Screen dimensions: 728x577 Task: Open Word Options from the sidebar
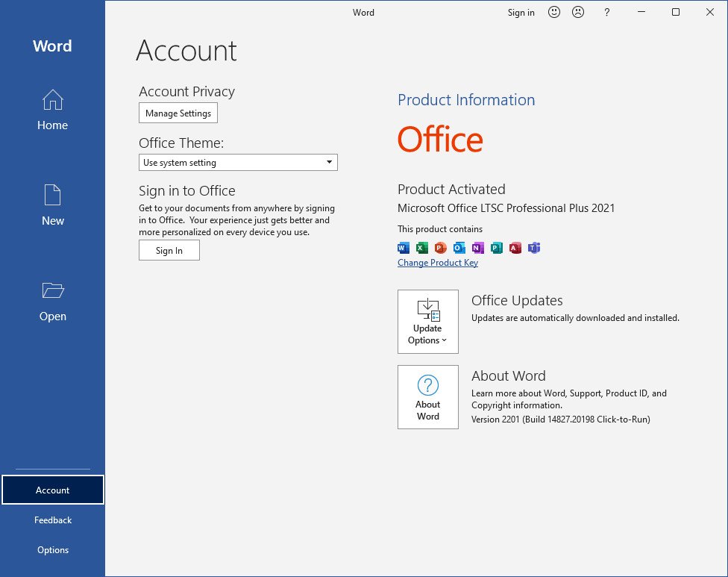(52, 549)
